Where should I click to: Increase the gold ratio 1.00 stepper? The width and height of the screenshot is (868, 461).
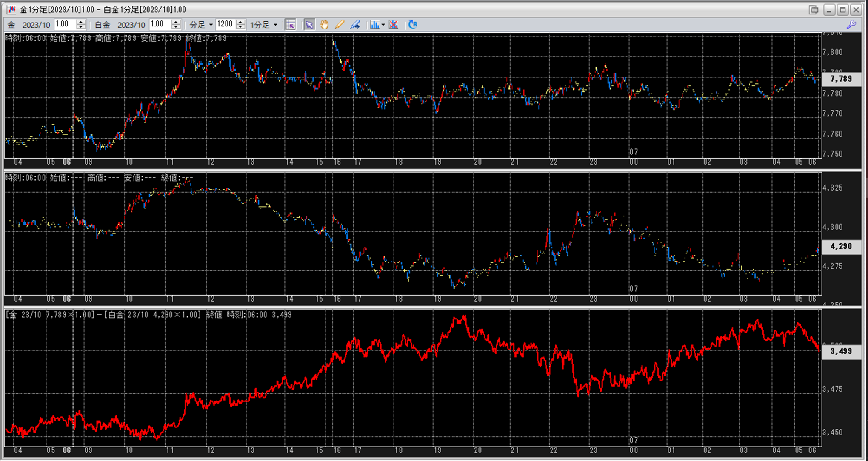click(x=81, y=22)
